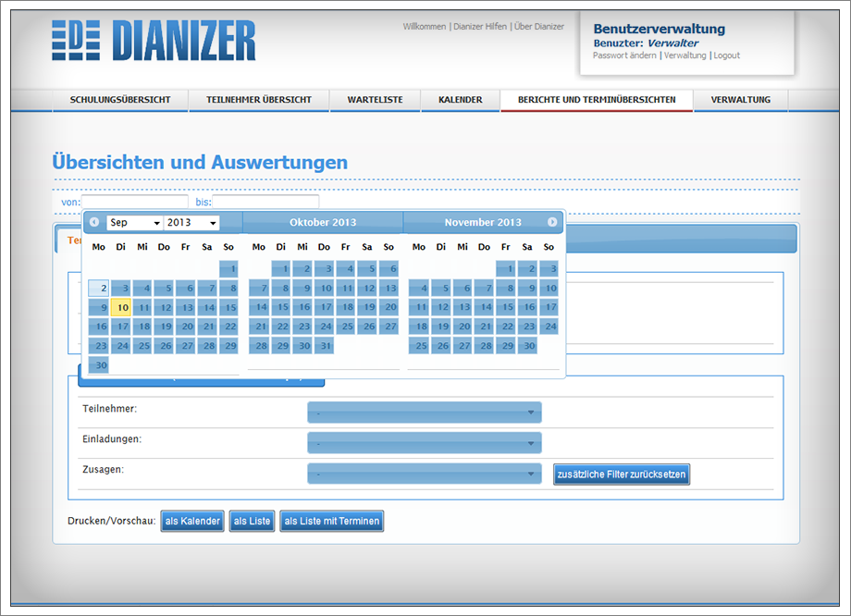This screenshot has height=616, width=851.
Task: Select November 1 in calendar
Action: coord(505,268)
